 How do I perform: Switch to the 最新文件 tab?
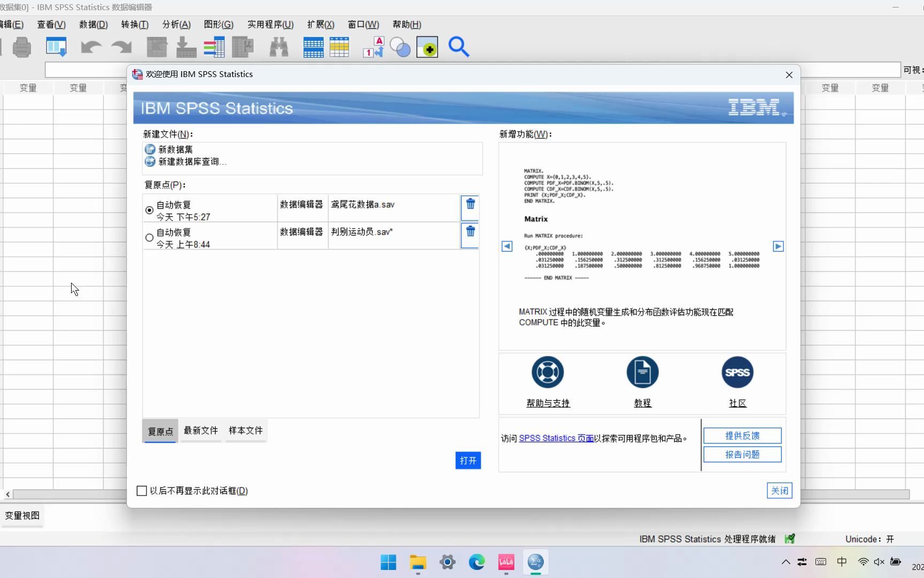tap(201, 431)
